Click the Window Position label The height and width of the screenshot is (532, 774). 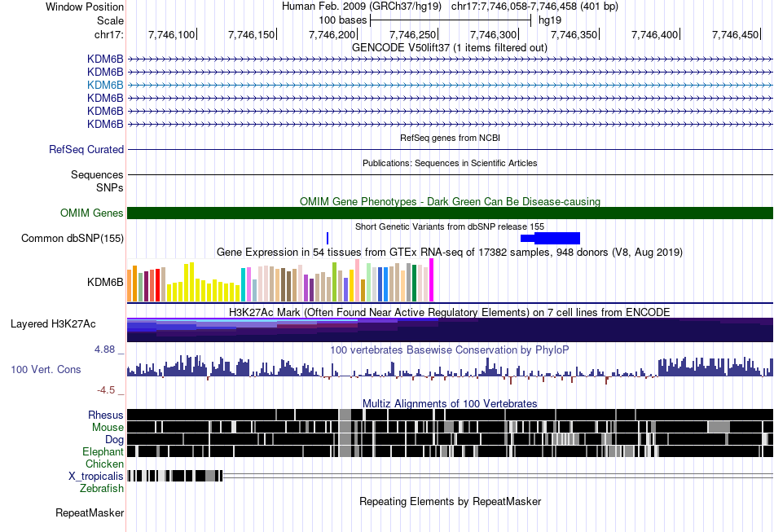tap(85, 7)
